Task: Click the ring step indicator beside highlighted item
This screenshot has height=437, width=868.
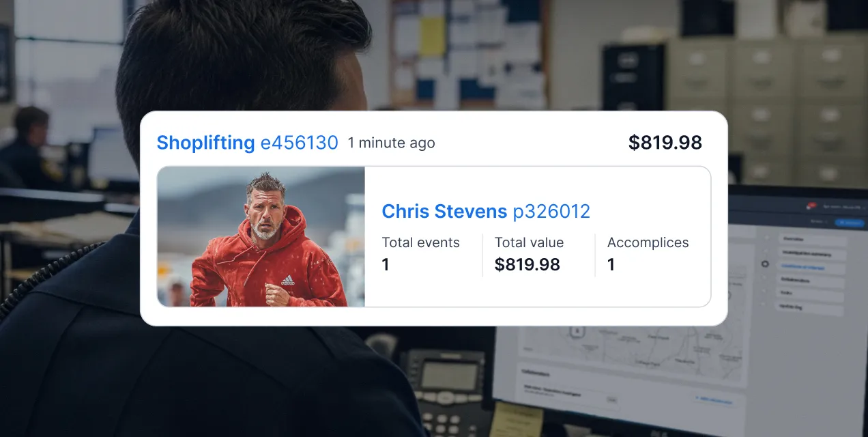Action: pos(765,264)
